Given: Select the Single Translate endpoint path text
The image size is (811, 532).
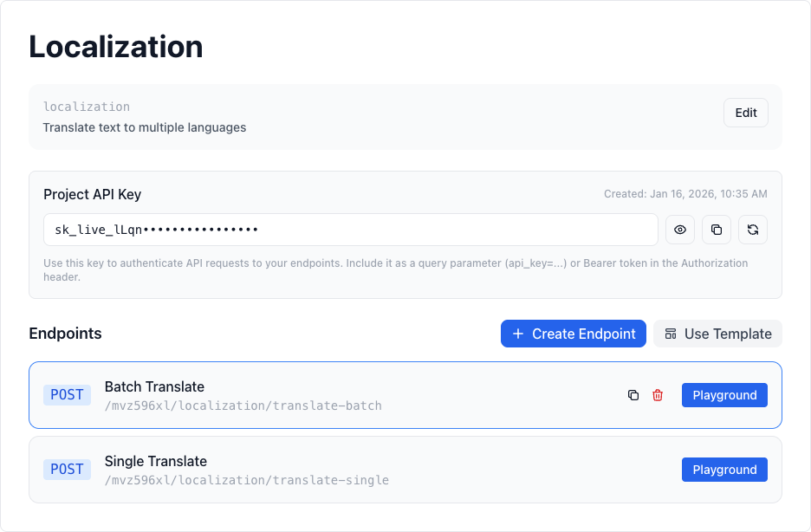Looking at the screenshot, I should [x=247, y=480].
